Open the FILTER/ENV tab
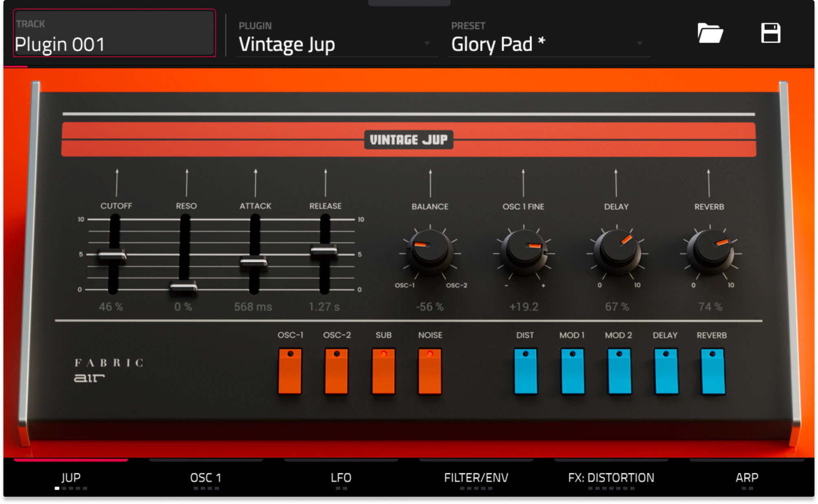The image size is (818, 504). click(476, 478)
